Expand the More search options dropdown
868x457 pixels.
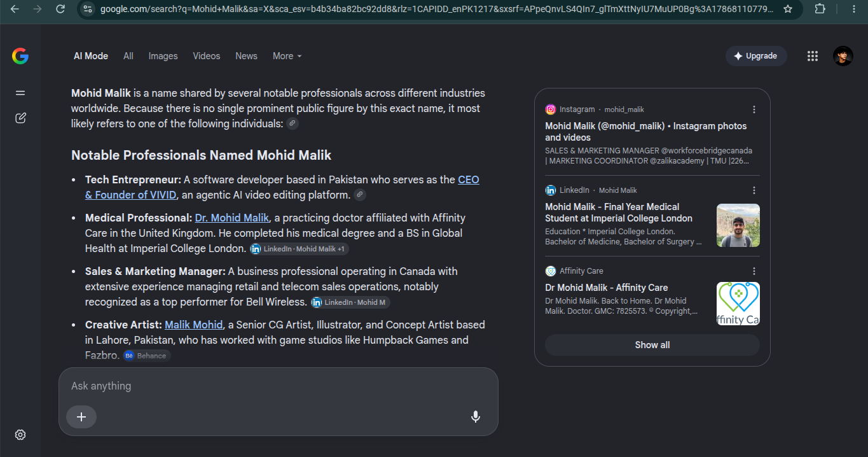[x=287, y=56]
